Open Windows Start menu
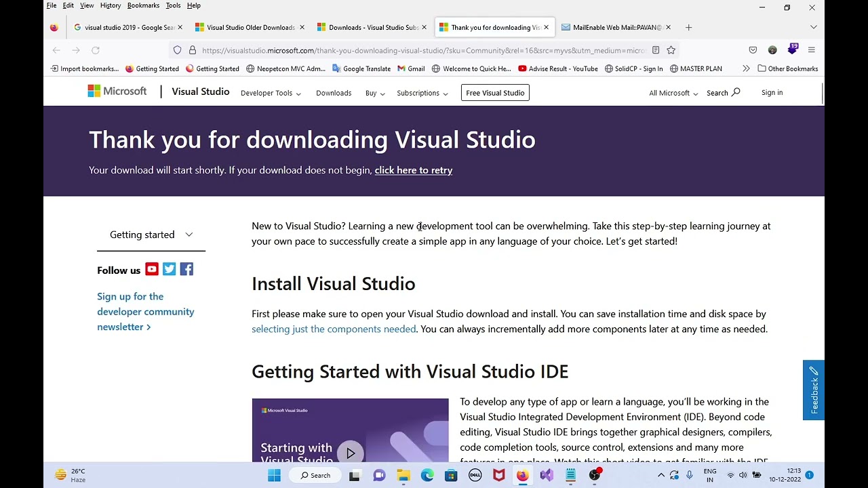Screen dimensions: 868x488 [274, 475]
